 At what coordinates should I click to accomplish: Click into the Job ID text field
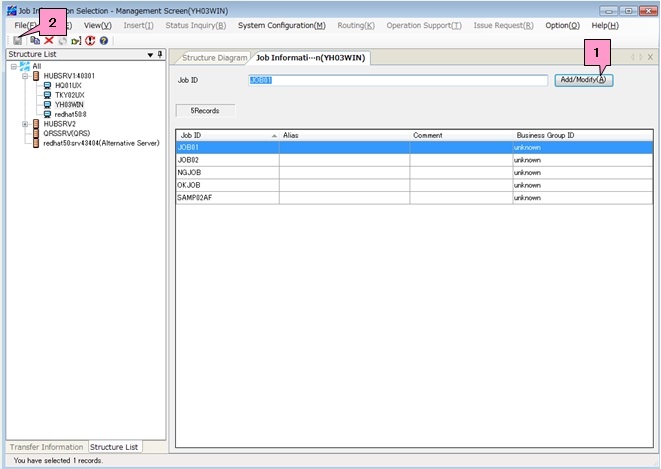(397, 80)
